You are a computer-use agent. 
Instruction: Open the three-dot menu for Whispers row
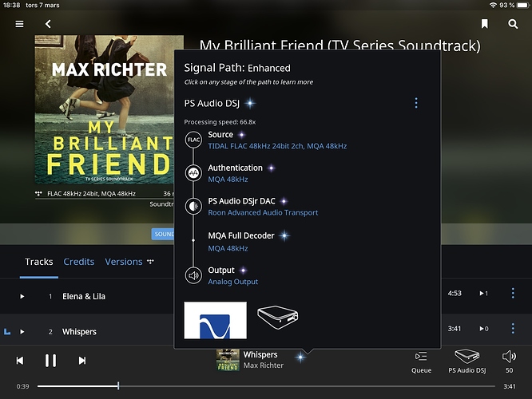coord(513,328)
